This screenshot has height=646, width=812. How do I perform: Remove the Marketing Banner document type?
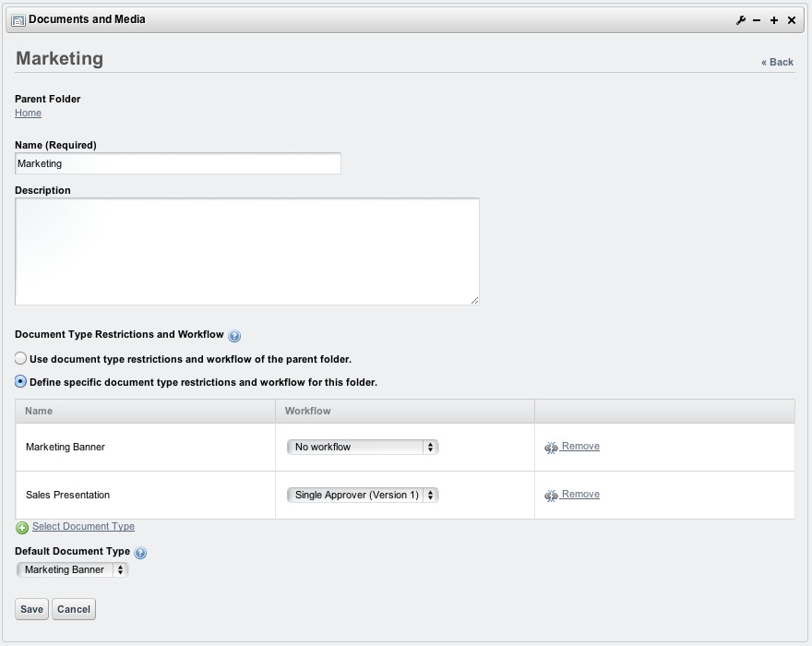[x=580, y=446]
